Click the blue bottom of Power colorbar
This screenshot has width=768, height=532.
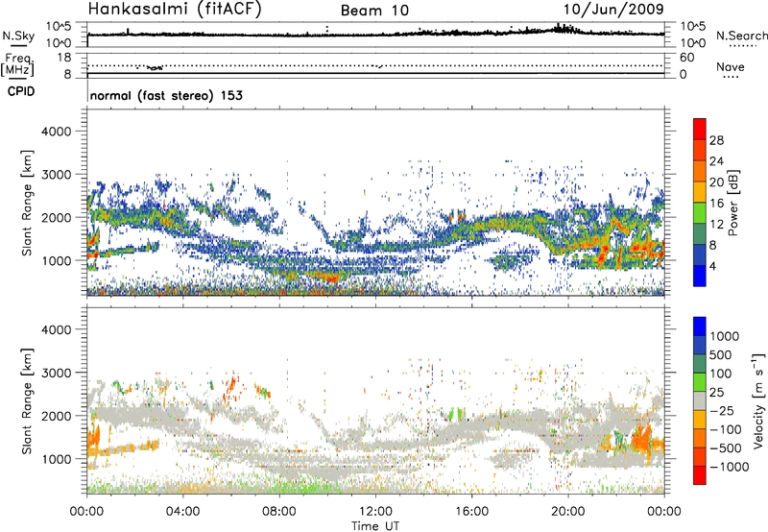tap(700, 277)
